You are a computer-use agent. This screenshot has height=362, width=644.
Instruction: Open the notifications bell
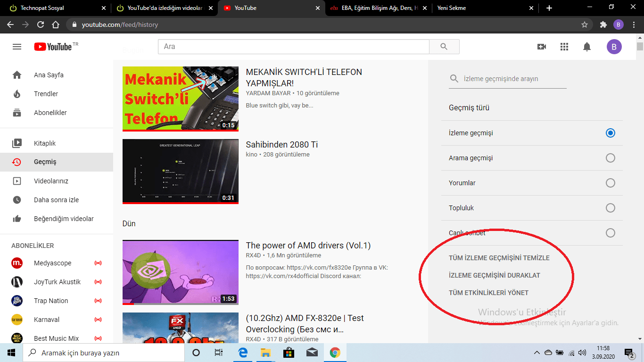[x=587, y=47]
